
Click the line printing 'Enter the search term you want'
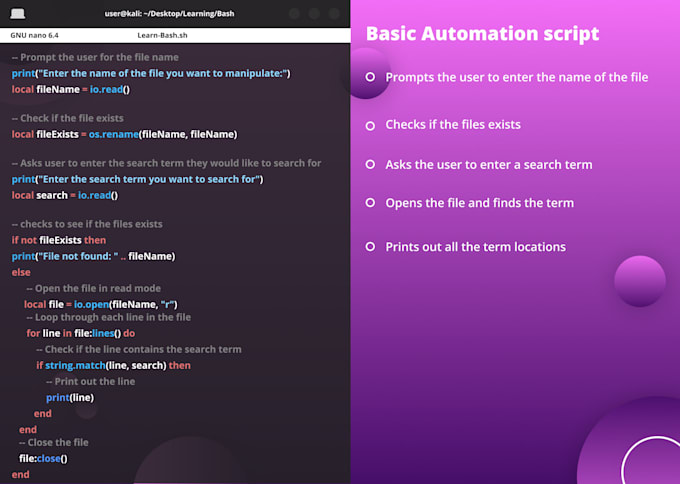[137, 179]
